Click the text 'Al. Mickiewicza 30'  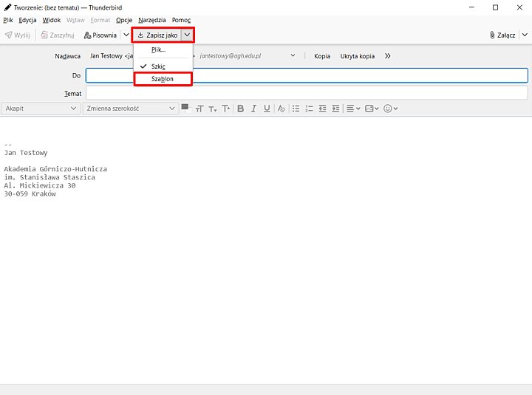40,185
